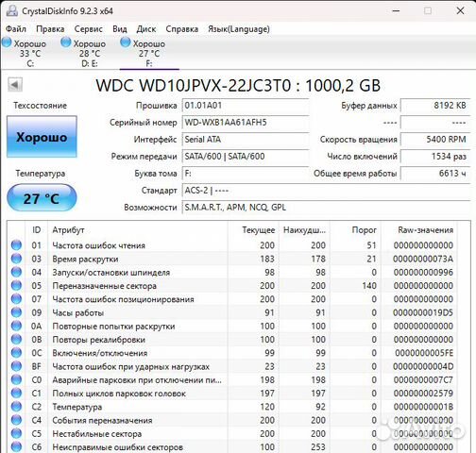Click the 27 °C temperature button
The image size is (476, 453).
click(x=42, y=198)
